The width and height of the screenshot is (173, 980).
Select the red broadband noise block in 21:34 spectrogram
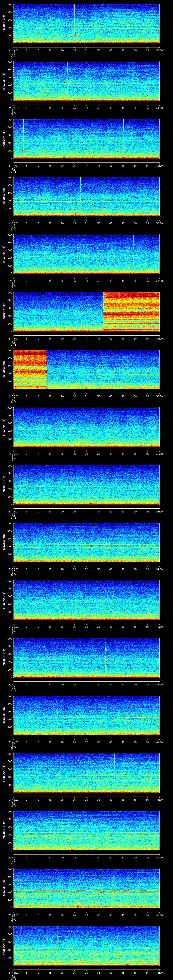[x=132, y=312]
